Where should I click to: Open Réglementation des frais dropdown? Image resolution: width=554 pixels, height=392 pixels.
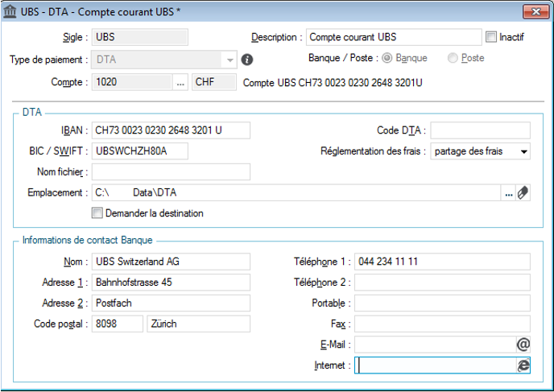(x=523, y=151)
